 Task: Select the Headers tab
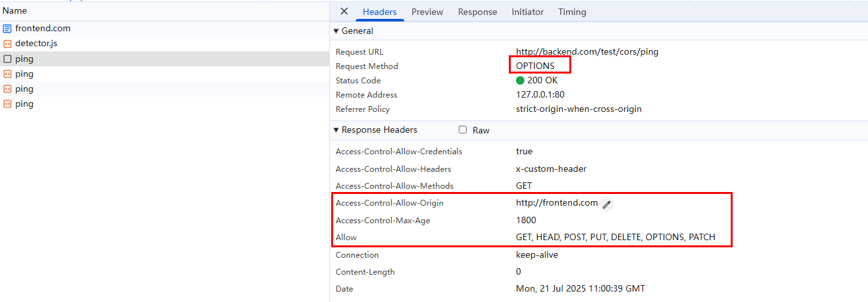coord(379,12)
